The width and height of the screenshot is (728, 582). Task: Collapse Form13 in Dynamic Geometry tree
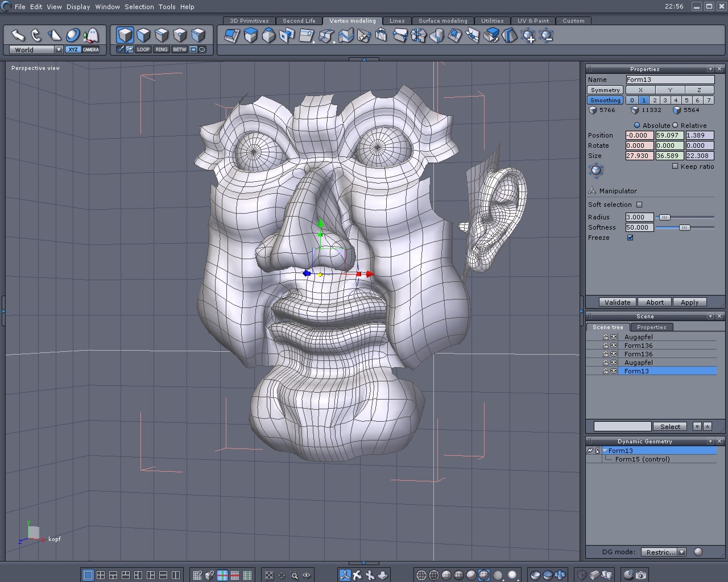(605, 451)
